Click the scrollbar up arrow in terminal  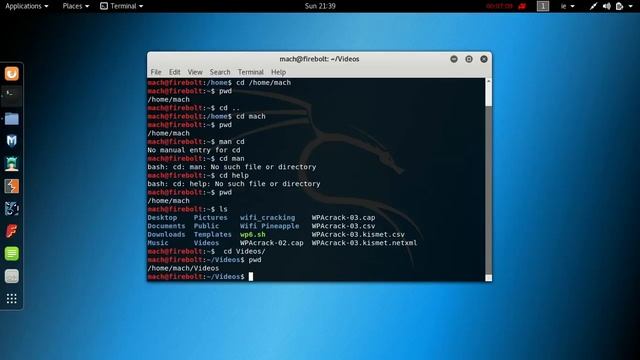pyautogui.click(x=488, y=81)
